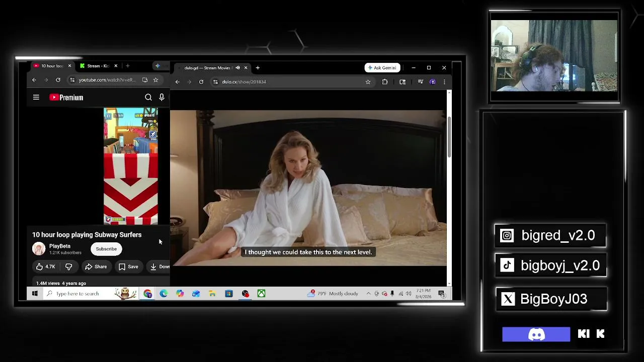Open the Chrome three-dot menu

pos(444,82)
